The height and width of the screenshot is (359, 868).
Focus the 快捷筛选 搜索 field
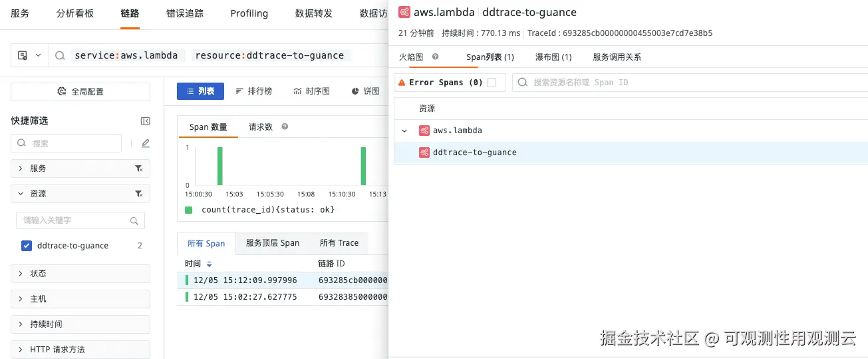[x=66, y=143]
